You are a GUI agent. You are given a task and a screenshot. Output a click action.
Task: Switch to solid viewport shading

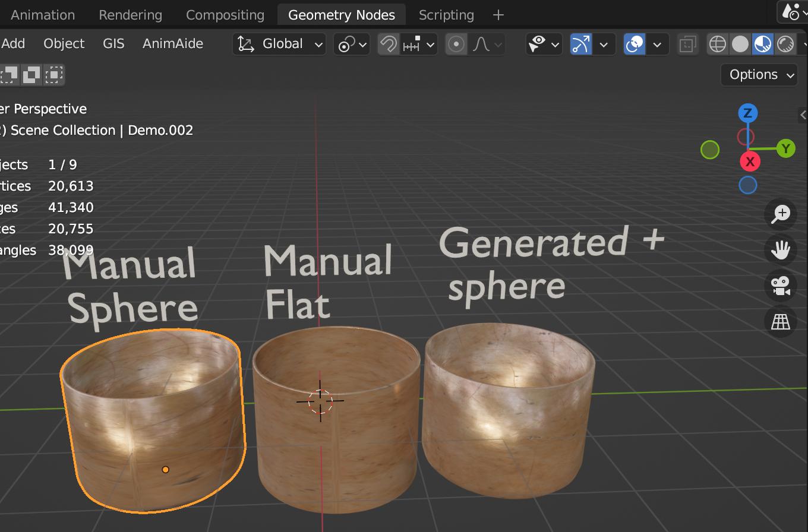[x=740, y=44]
